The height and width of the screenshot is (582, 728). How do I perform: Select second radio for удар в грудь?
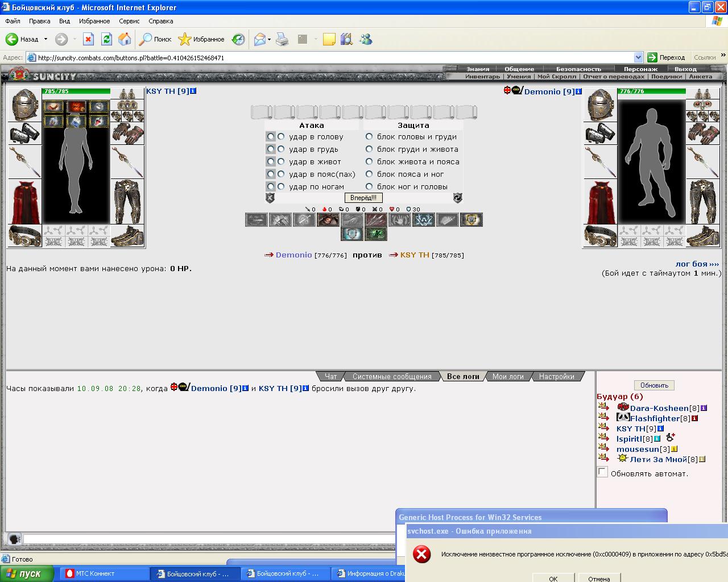click(281, 149)
